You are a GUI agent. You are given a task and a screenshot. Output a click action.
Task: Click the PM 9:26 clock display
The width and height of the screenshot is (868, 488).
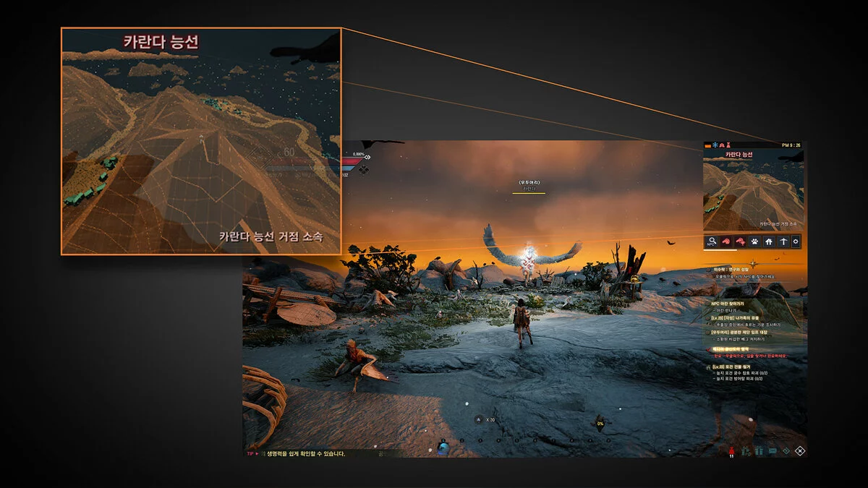tap(791, 145)
